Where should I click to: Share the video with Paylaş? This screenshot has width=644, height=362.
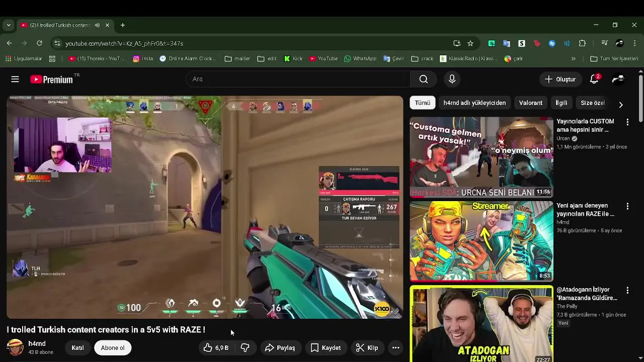(x=280, y=348)
